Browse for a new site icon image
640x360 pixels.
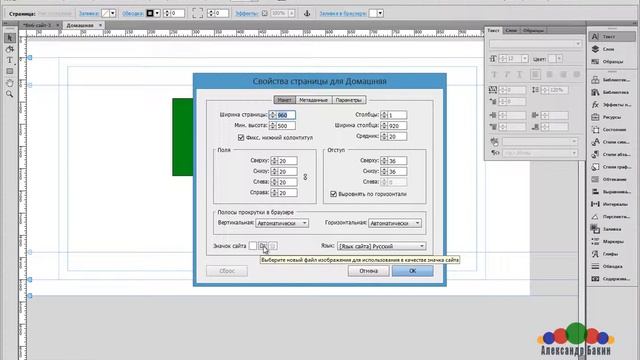(x=263, y=246)
